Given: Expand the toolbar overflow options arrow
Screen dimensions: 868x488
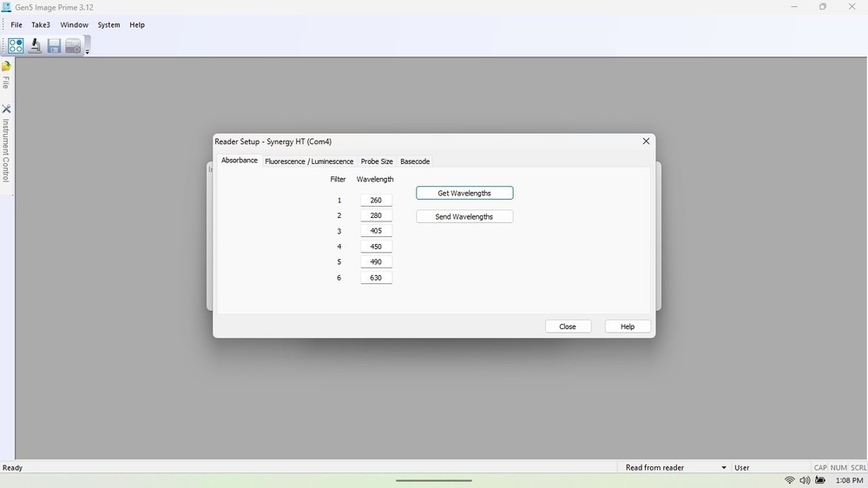Looking at the screenshot, I should point(87,51).
